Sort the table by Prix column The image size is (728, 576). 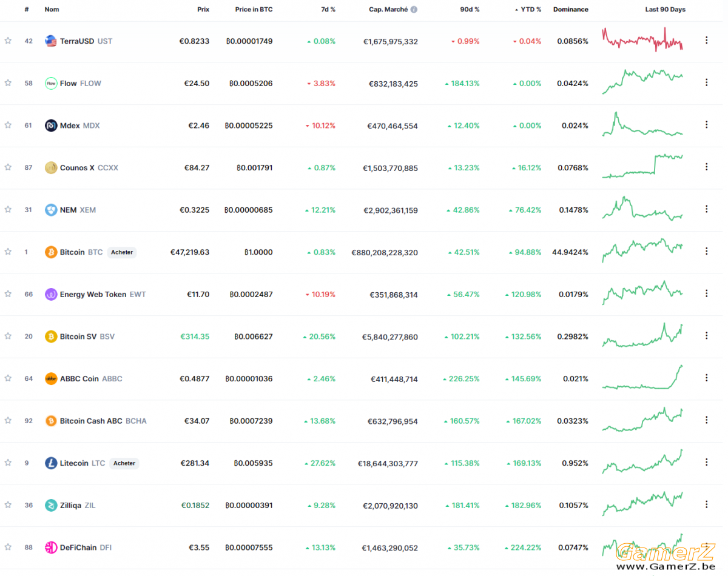coord(203,10)
